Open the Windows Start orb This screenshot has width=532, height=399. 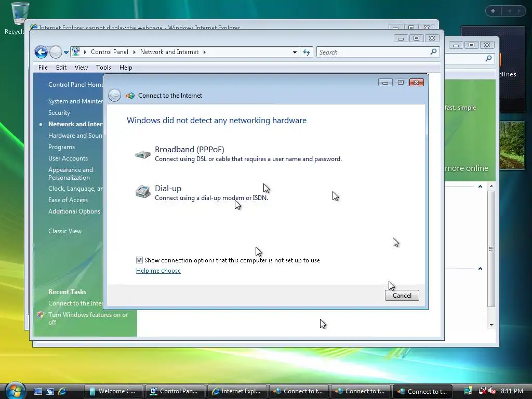[15, 391]
